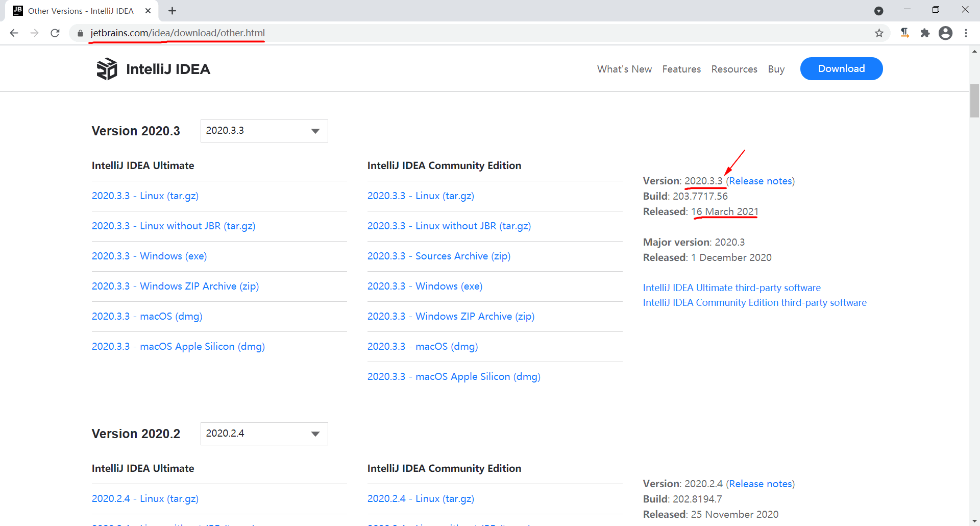This screenshot has width=980, height=526.
Task: Click the scrollbar down arrow
Action: click(x=975, y=521)
